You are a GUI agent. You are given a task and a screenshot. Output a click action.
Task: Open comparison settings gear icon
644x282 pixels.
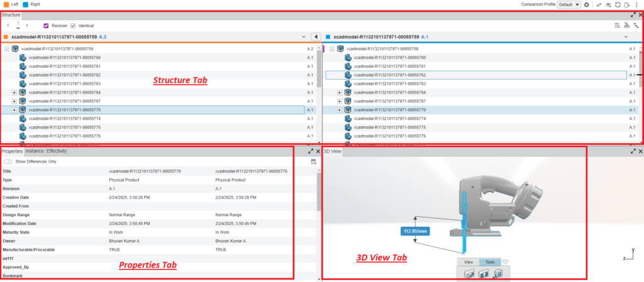586,4
